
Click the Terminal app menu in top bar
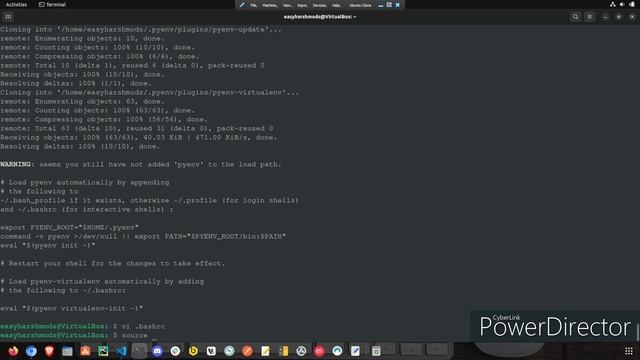pyautogui.click(x=52, y=4)
